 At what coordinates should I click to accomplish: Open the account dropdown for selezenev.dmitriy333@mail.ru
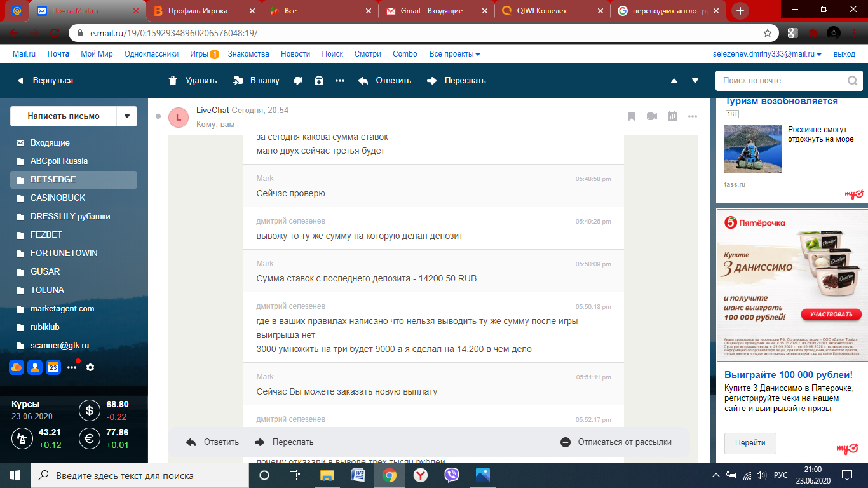point(767,55)
